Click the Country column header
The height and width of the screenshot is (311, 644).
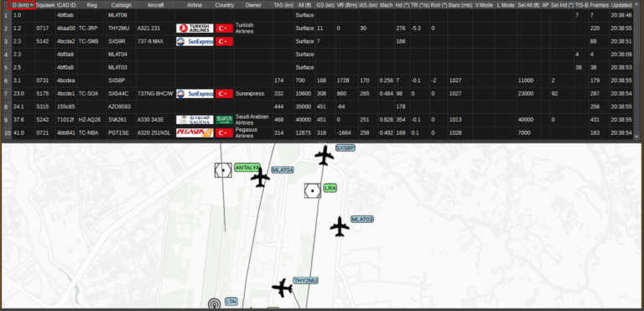coord(224,5)
